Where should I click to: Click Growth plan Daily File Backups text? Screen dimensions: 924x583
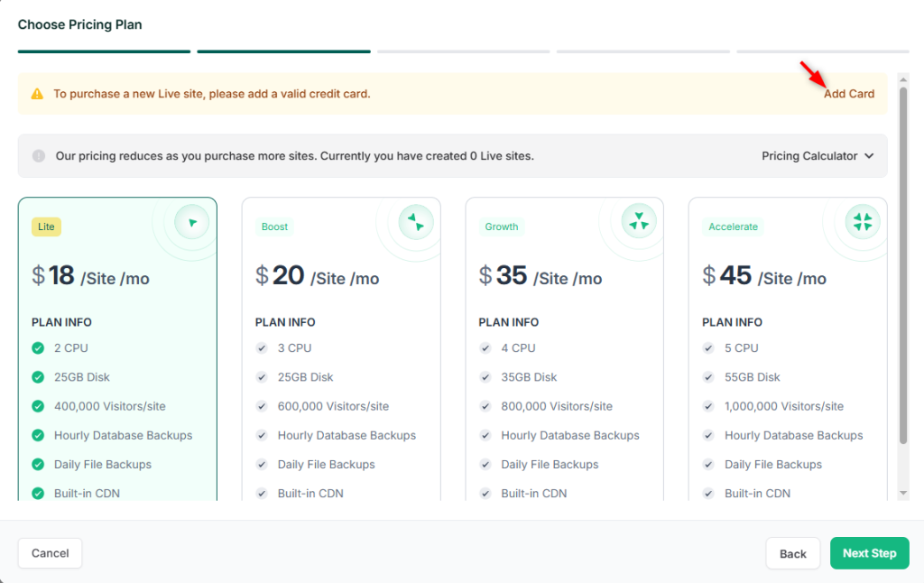coord(550,464)
